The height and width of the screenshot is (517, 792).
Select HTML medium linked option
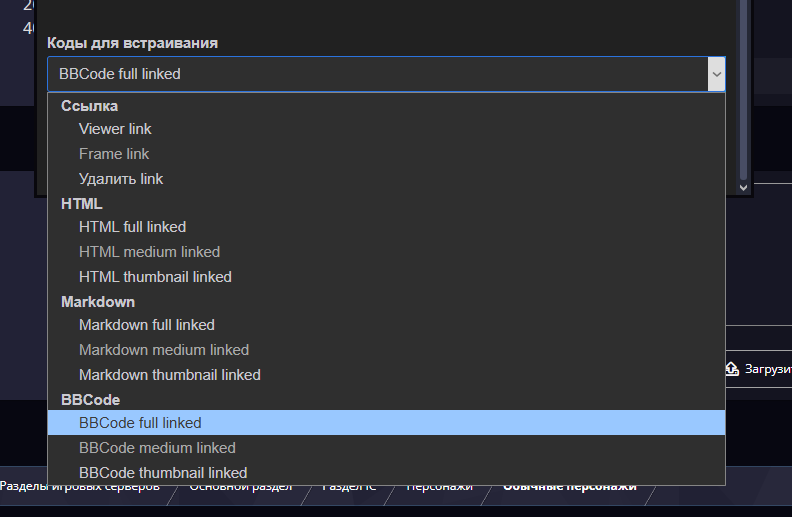pyautogui.click(x=149, y=252)
